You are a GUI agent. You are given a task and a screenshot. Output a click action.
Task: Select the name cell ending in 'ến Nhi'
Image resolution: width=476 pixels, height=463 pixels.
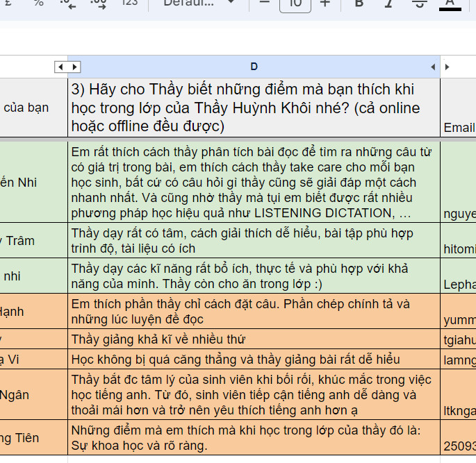[x=33, y=183]
